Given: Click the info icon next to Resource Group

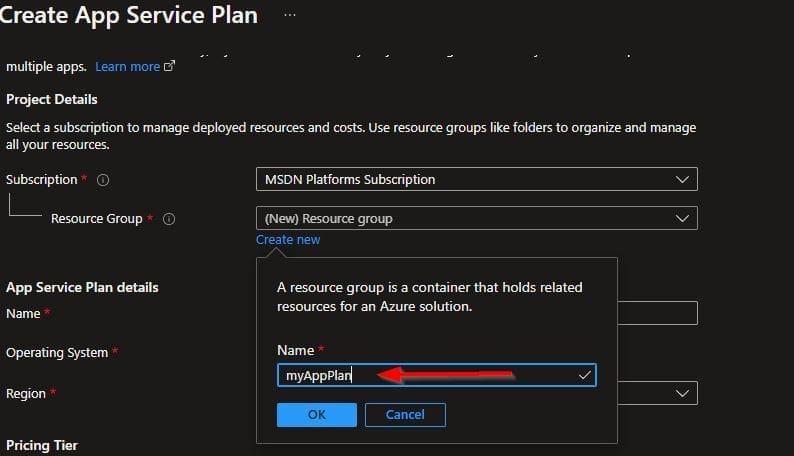Looking at the screenshot, I should pyautogui.click(x=169, y=219).
